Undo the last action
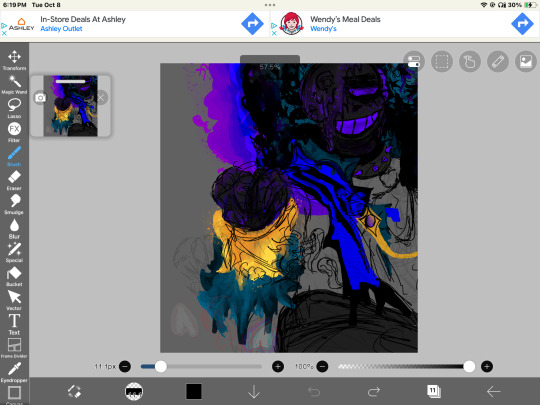Screen dimensions: 540x405 point(314,392)
